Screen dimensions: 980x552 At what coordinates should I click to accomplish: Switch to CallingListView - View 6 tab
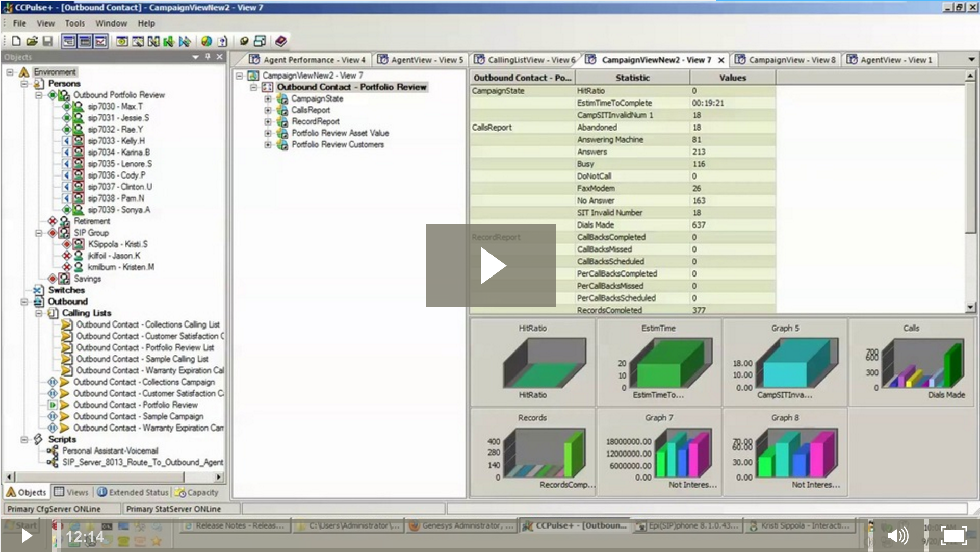coord(525,60)
